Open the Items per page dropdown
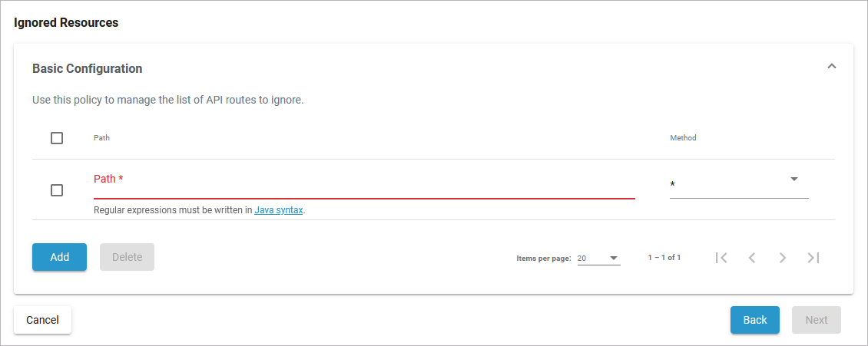This screenshot has height=346, width=868. coord(598,259)
